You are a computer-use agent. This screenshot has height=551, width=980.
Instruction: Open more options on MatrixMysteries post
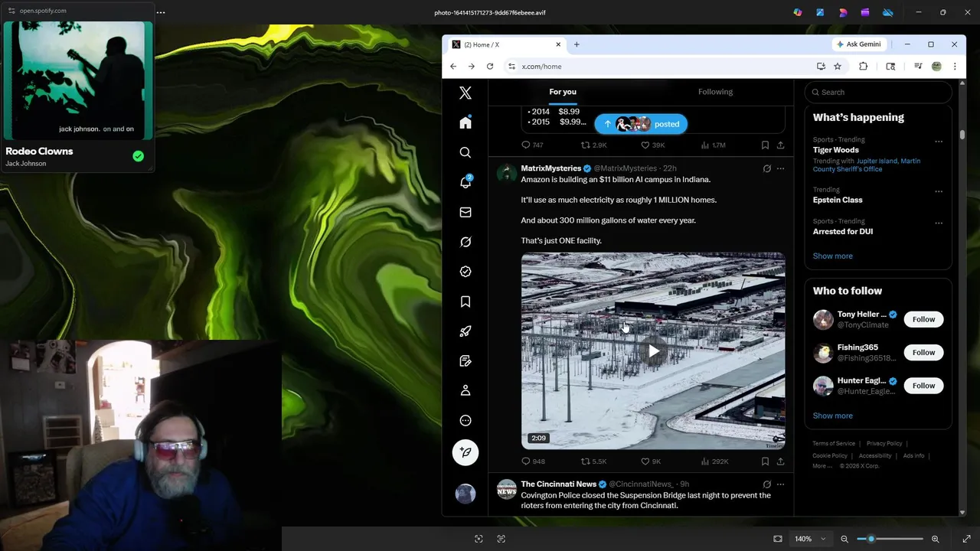tap(780, 168)
